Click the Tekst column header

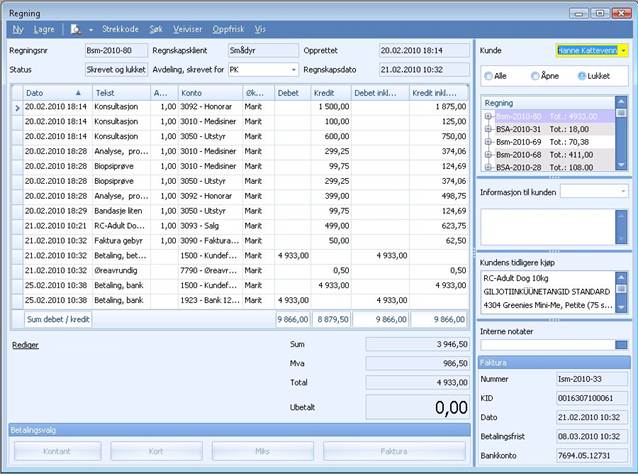click(x=121, y=93)
